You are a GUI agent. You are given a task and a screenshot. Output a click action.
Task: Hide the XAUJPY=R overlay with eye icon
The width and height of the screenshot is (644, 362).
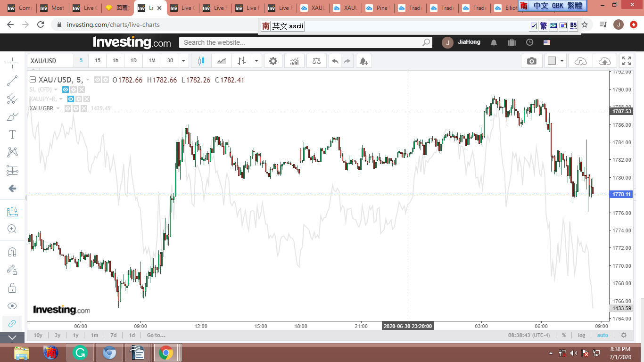[71, 99]
